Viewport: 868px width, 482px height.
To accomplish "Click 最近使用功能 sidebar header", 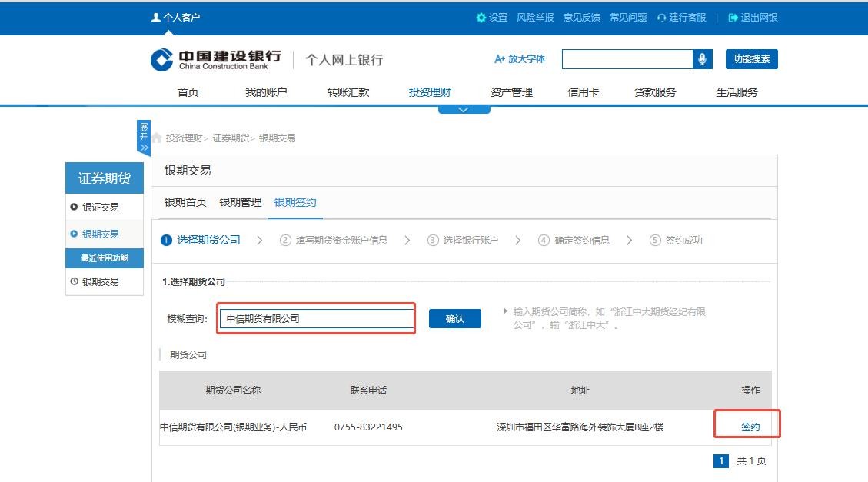I will point(105,258).
